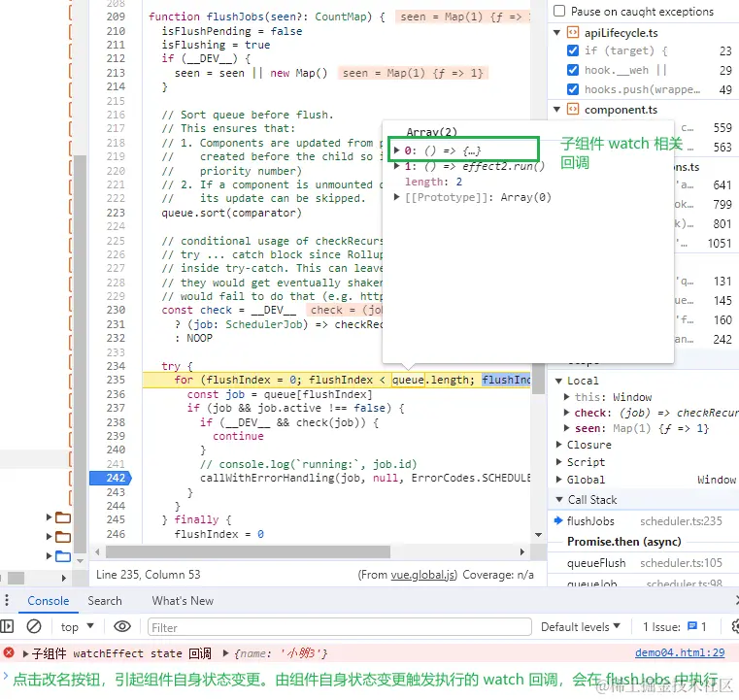The height and width of the screenshot is (700, 739).
Task: Expand the Script scope section
Action: 559,462
